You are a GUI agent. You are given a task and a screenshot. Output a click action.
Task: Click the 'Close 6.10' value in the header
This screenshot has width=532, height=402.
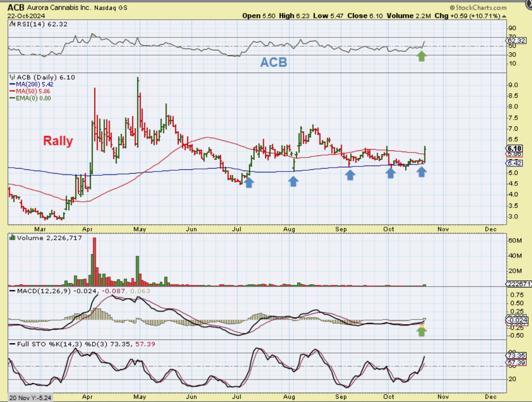point(365,16)
